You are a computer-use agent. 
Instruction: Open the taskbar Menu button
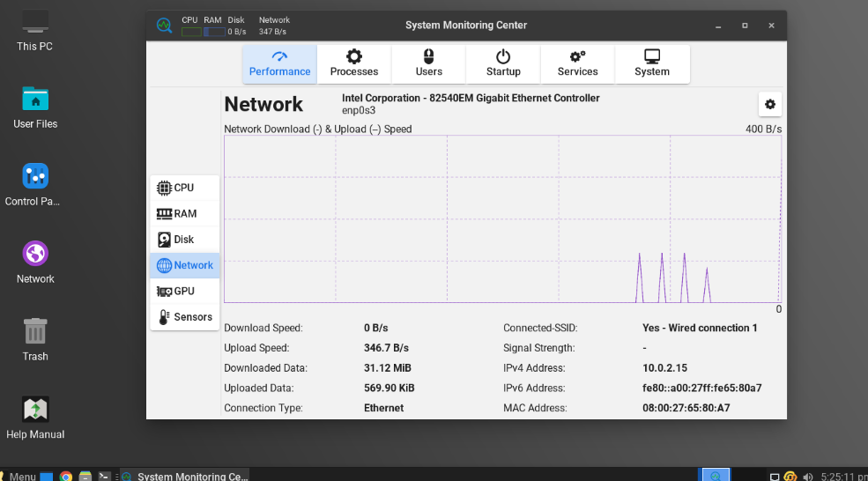click(x=19, y=476)
